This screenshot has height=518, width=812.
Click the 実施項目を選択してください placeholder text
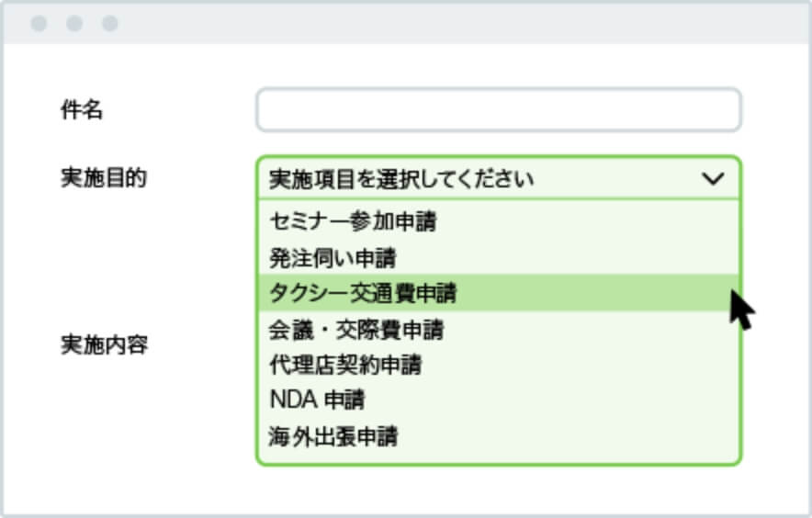(x=401, y=179)
